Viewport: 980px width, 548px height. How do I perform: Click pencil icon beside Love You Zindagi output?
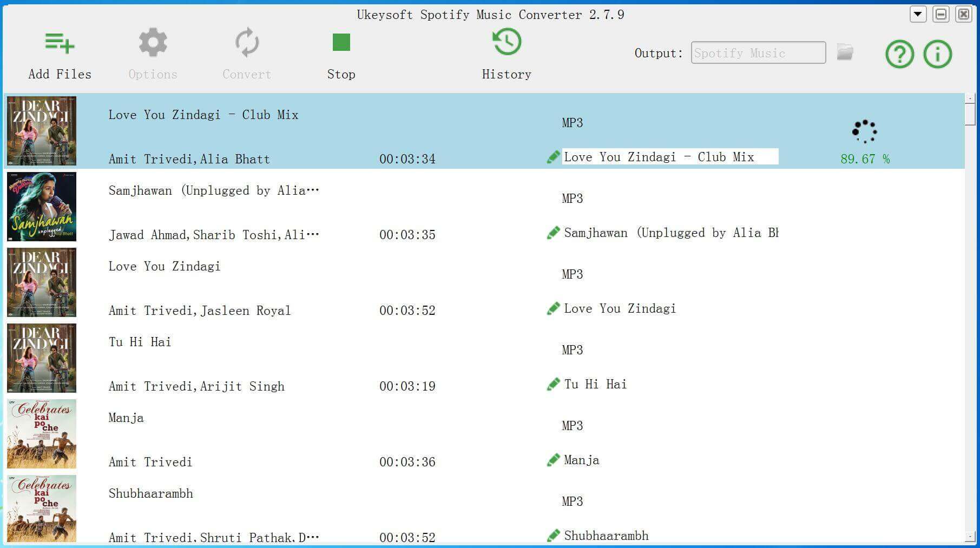coord(553,308)
